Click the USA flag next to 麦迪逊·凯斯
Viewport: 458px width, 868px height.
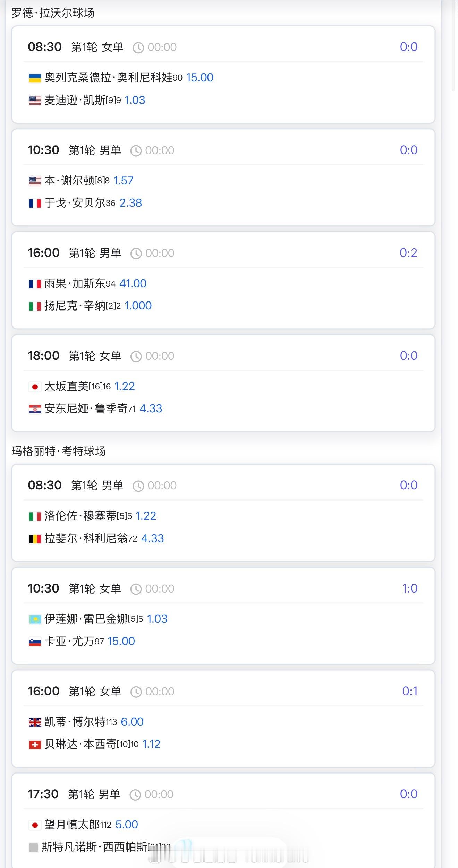coord(35,100)
